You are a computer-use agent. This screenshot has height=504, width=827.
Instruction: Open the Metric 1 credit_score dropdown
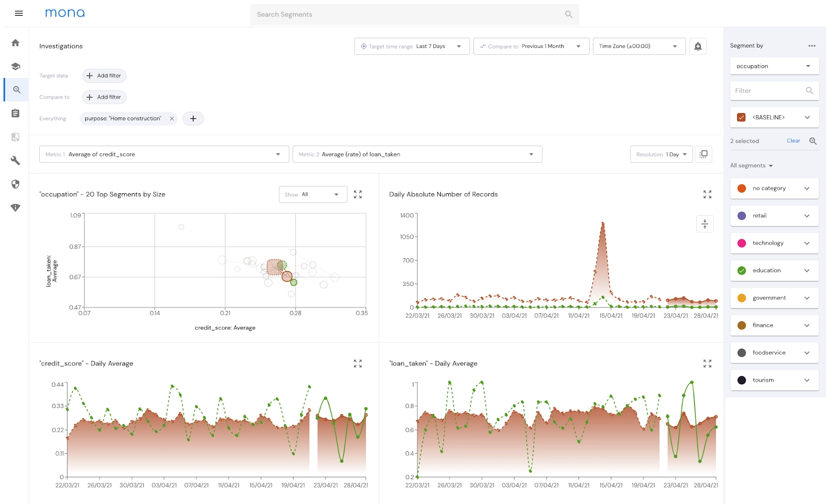164,154
